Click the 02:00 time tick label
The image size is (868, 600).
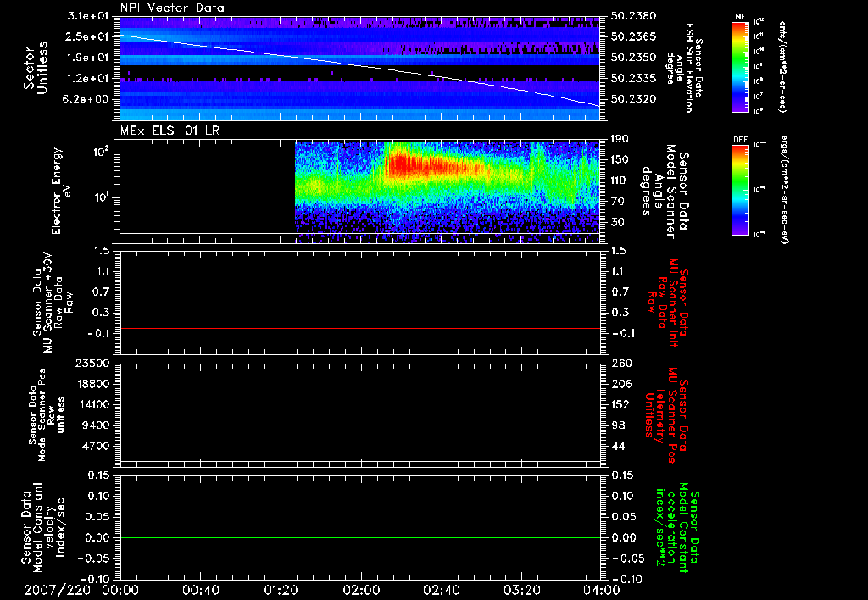tap(361, 590)
